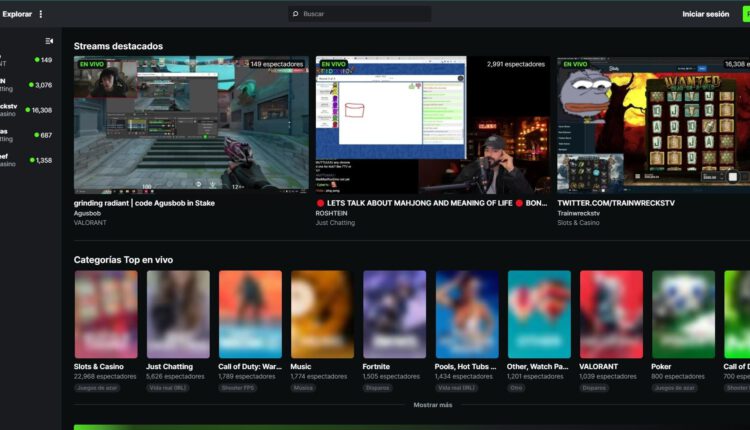750x430 pixels.
Task: Open Just Chatting category under ROSHTEIN stream
Action: 335,223
